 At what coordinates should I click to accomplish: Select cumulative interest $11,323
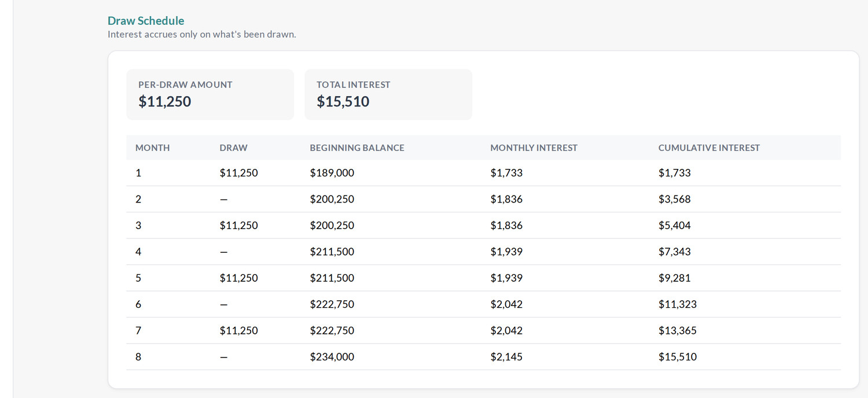tap(678, 304)
